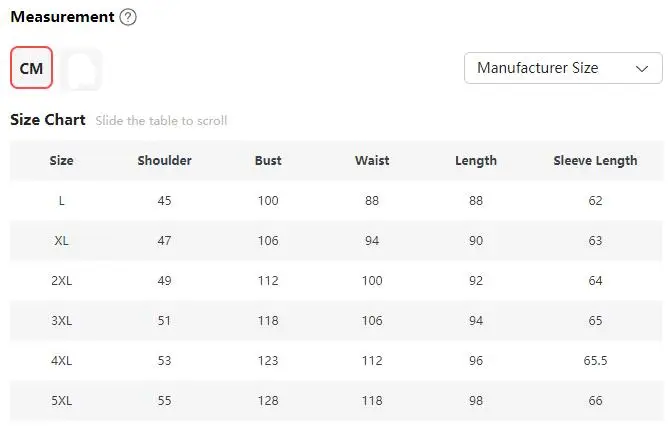671x426 pixels.
Task: Switch to the blank unit toggle beside CM
Action: pos(81,69)
